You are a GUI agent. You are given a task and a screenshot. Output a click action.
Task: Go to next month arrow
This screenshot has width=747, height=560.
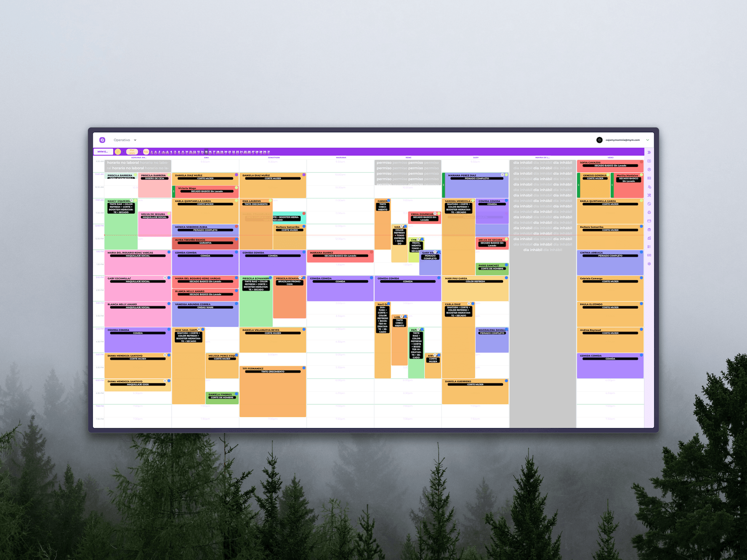[x=140, y=152]
